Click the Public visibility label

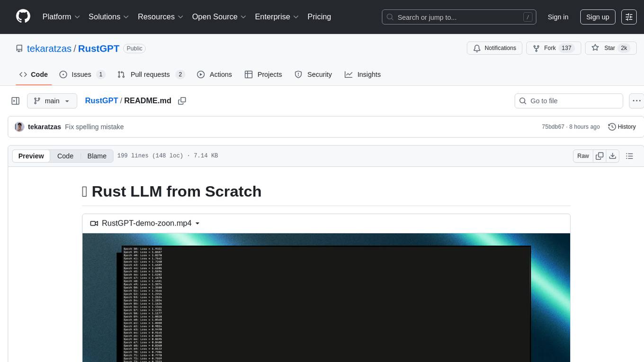(x=134, y=48)
